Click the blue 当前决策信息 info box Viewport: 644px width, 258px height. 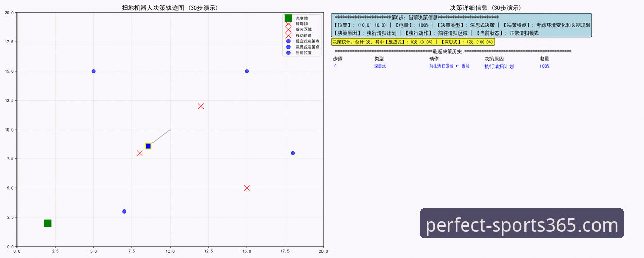pos(461,25)
